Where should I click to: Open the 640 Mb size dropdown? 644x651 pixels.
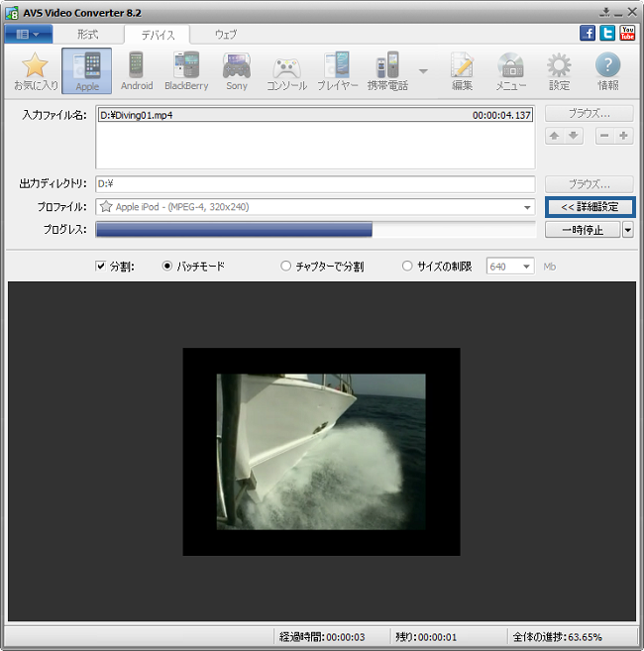pos(526,267)
